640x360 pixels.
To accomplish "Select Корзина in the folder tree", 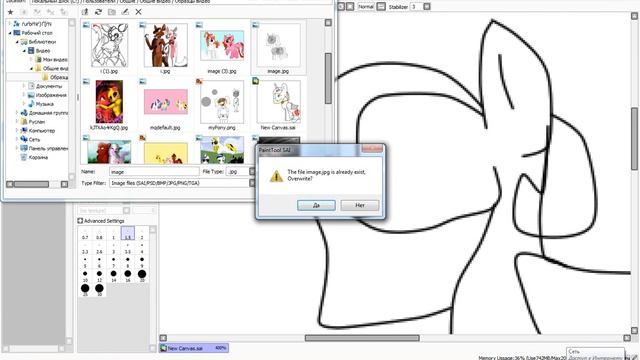I will [x=38, y=157].
